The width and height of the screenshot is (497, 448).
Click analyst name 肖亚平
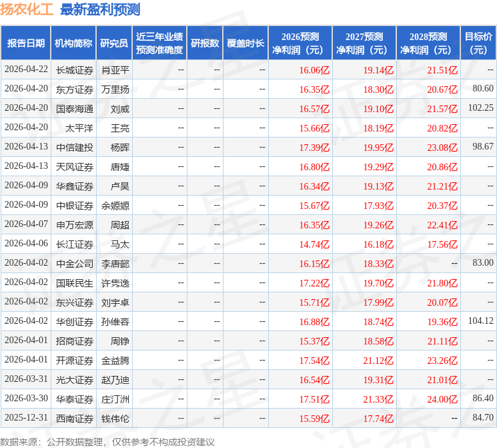(115, 70)
